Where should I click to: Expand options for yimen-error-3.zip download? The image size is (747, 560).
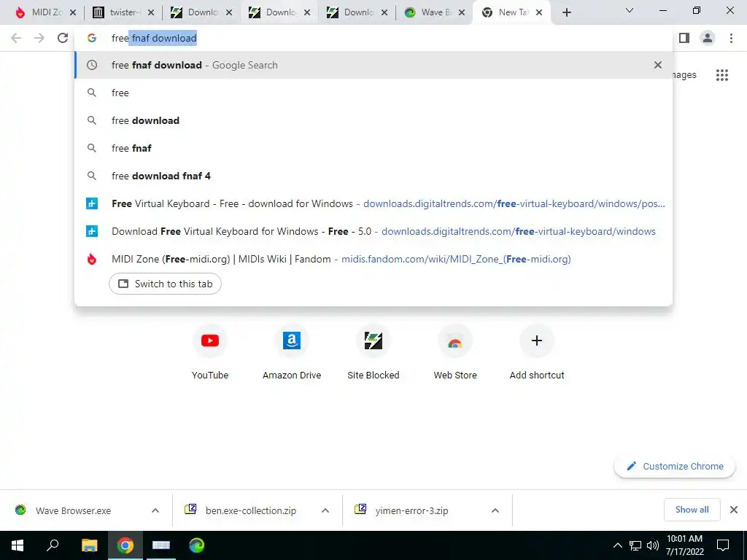tap(495, 510)
